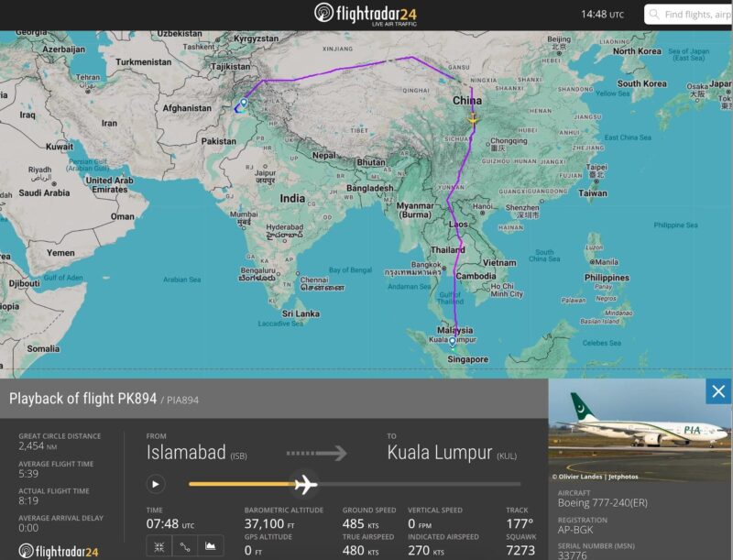733x560 pixels.
Task: Click the Pakistan label on map
Action: (218, 141)
